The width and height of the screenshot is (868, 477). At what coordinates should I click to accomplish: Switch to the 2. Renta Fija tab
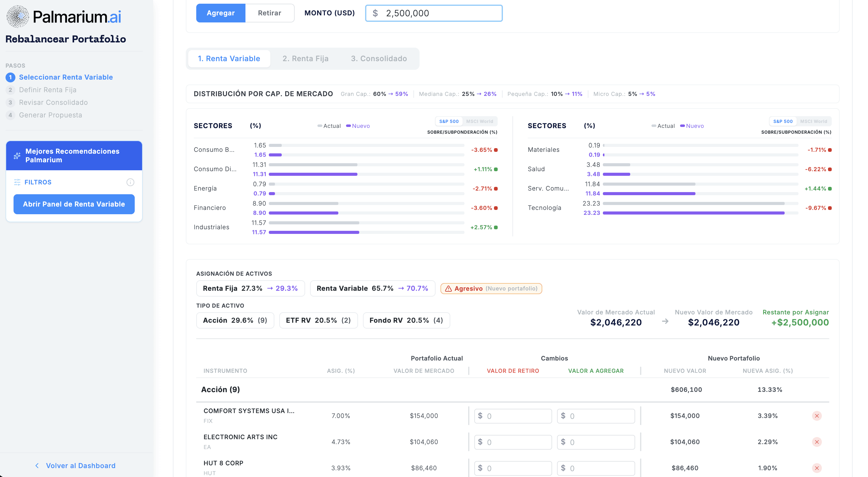click(305, 59)
